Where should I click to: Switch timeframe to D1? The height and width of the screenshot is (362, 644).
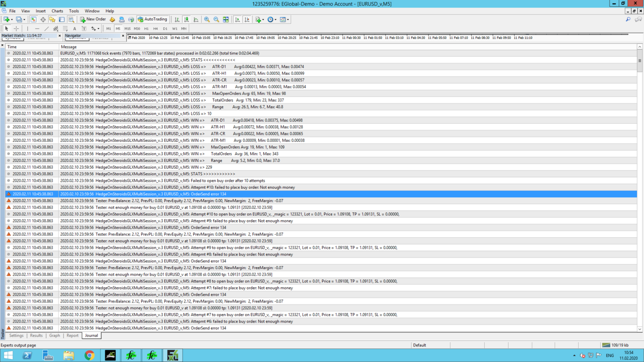(x=165, y=28)
